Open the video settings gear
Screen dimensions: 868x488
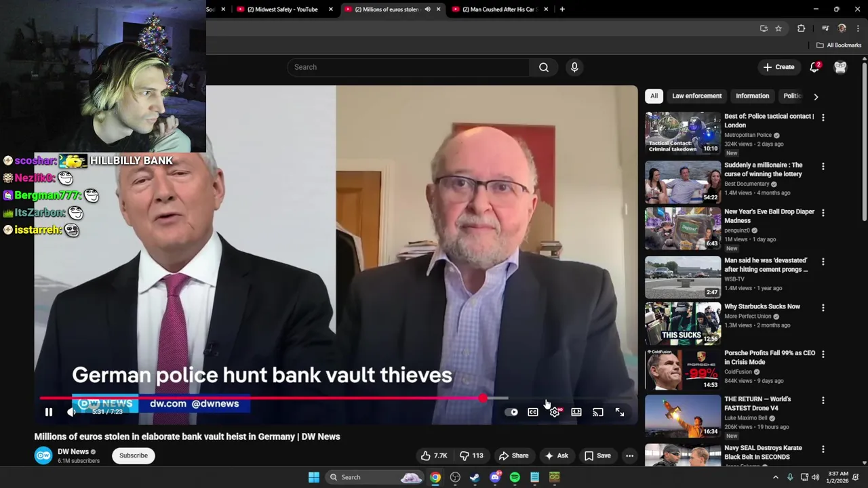(x=555, y=412)
